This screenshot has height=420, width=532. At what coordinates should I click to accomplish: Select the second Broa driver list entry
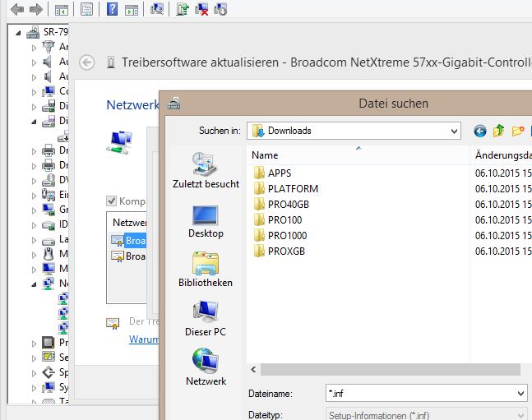[129, 256]
